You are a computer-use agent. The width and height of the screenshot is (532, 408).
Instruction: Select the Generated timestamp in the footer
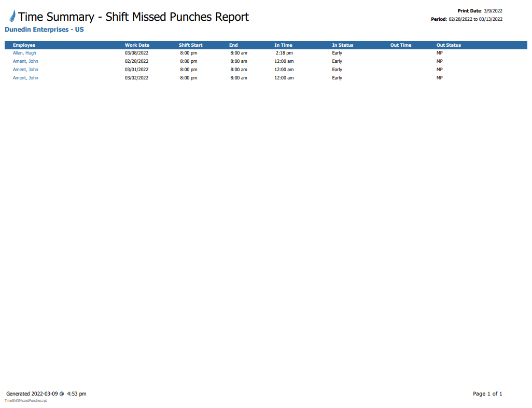tap(46, 394)
